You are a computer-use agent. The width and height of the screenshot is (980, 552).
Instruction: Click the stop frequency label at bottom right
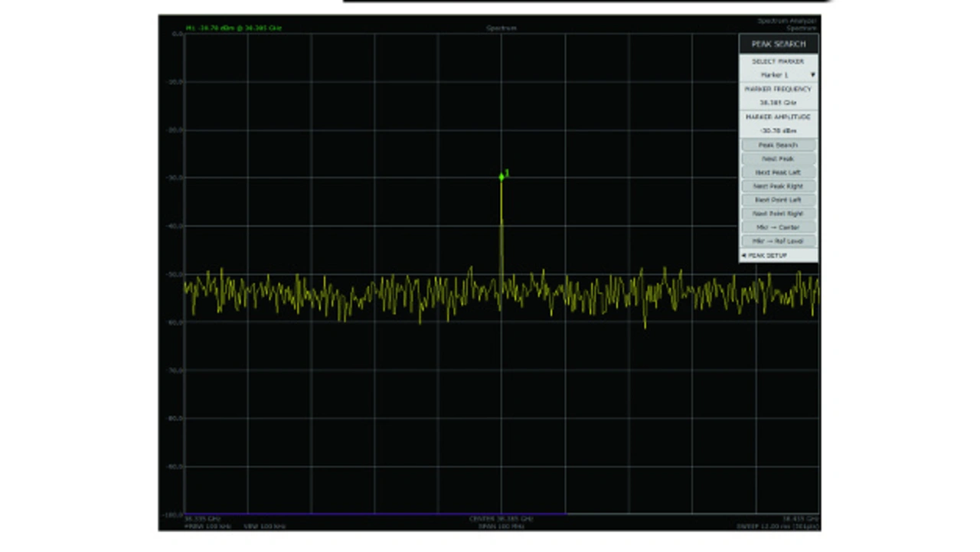[x=800, y=519]
